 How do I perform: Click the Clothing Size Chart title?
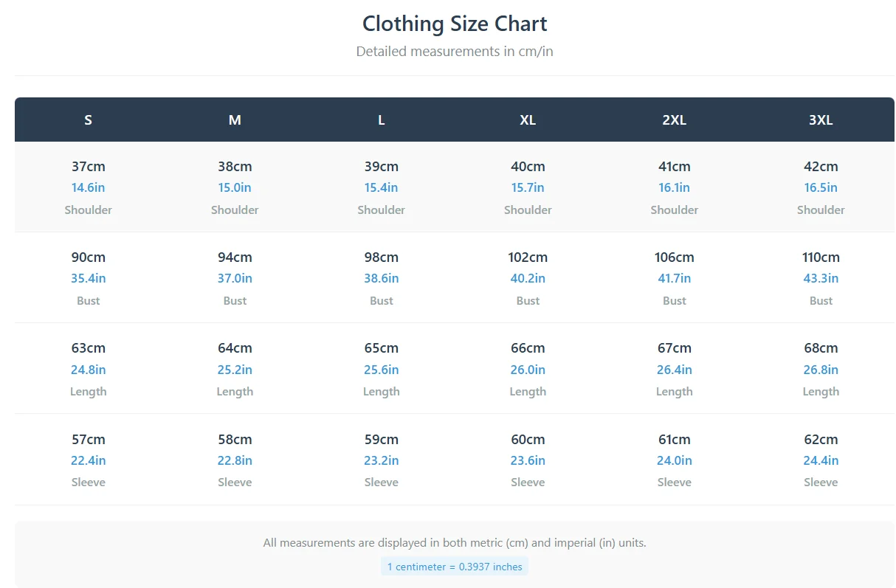[x=455, y=24]
